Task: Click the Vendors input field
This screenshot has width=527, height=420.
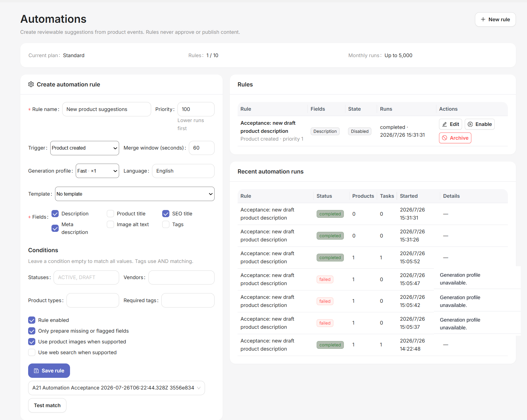Action: pos(181,277)
